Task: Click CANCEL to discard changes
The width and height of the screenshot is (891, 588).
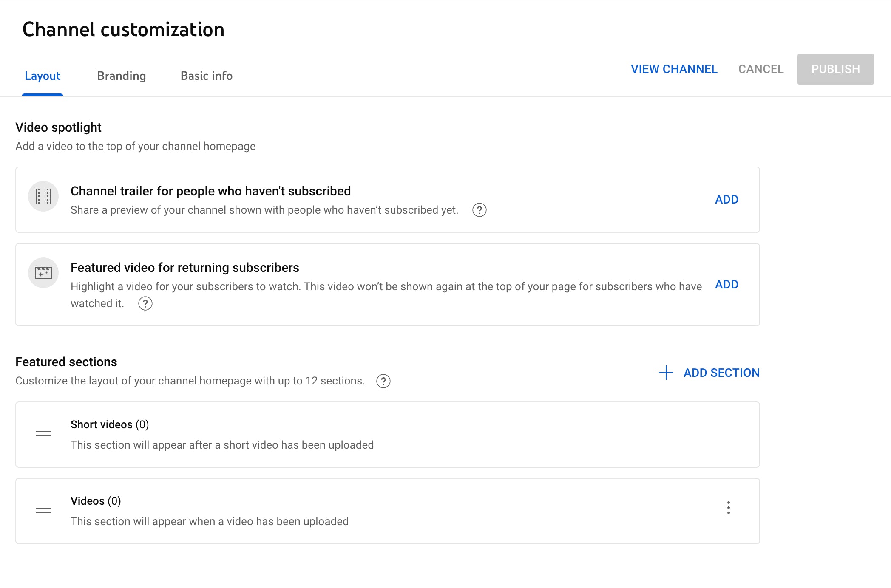Action: point(761,68)
